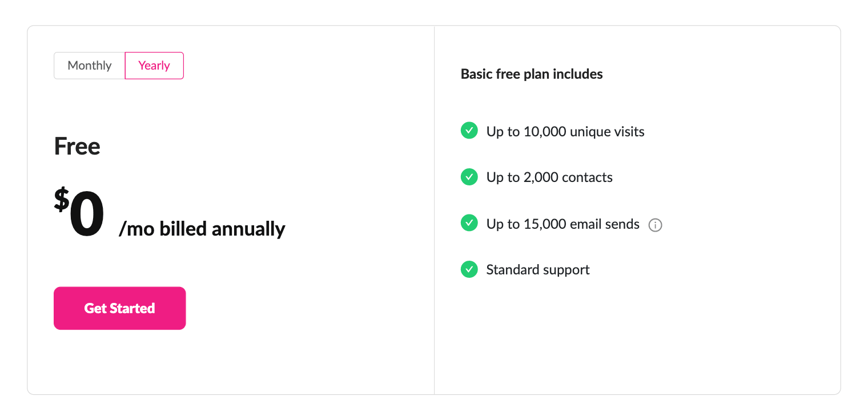Screen dimensions: 868x417
Task: Click the green check beside 15,000 email sends
Action: click(469, 223)
